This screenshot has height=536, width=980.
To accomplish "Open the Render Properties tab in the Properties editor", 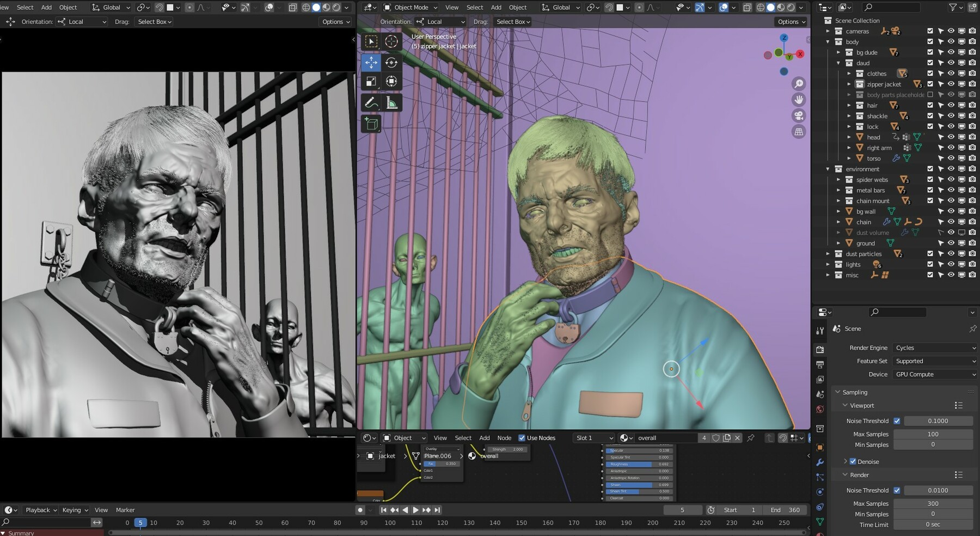I will click(820, 349).
